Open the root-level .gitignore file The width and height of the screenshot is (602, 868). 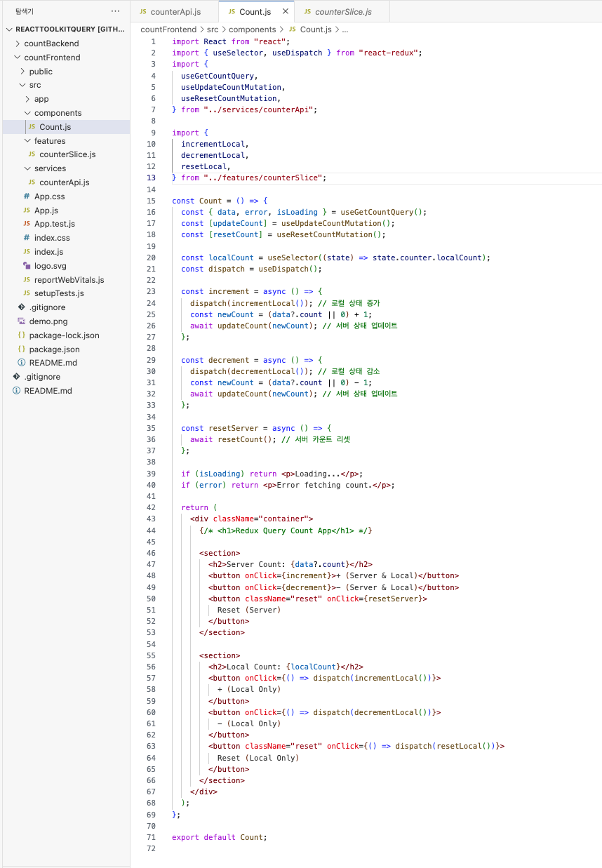coord(66,377)
